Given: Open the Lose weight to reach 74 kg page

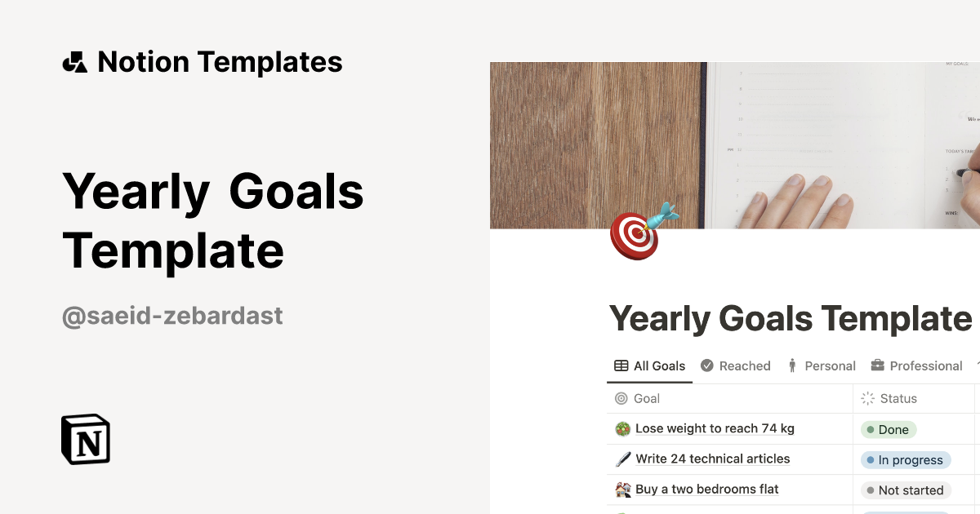Looking at the screenshot, I should (715, 429).
